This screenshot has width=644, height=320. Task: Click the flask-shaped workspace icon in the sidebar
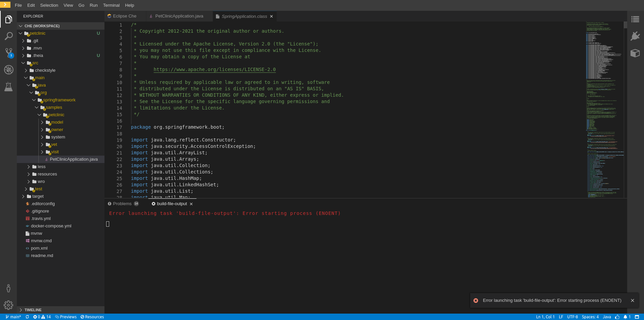coord(9,87)
